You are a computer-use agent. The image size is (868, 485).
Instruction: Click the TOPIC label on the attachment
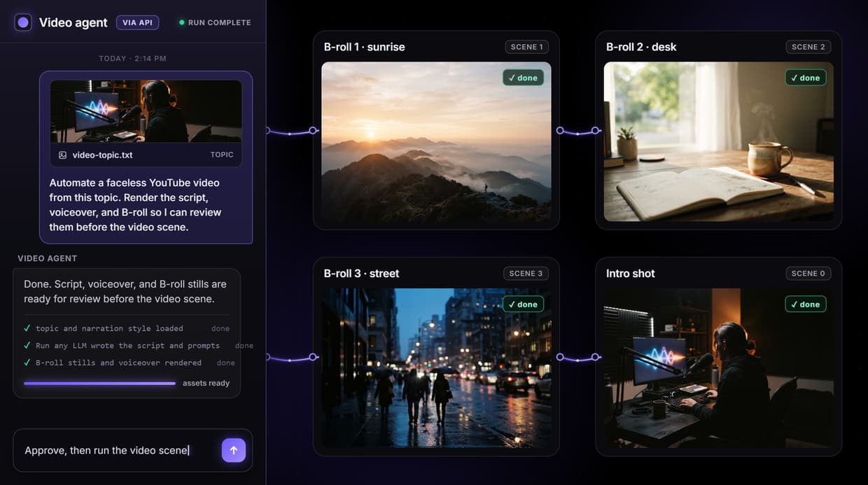[x=222, y=155]
